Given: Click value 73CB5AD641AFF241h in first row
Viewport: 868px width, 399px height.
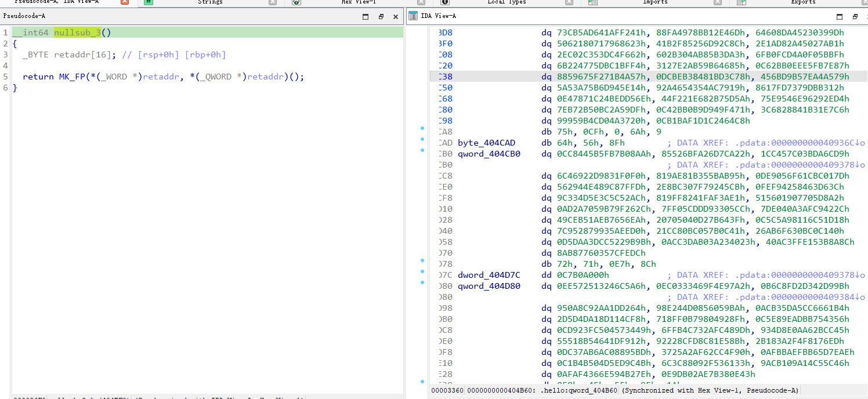Looking at the screenshot, I should (x=603, y=32).
